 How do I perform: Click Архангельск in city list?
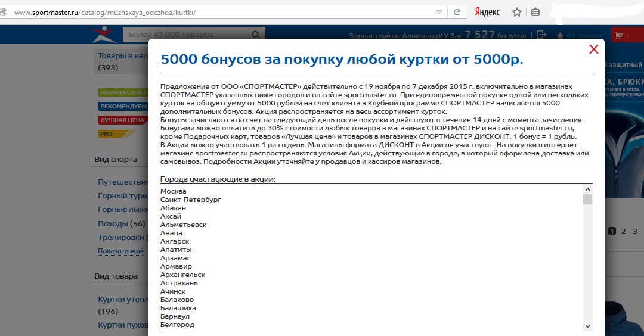[183, 275]
